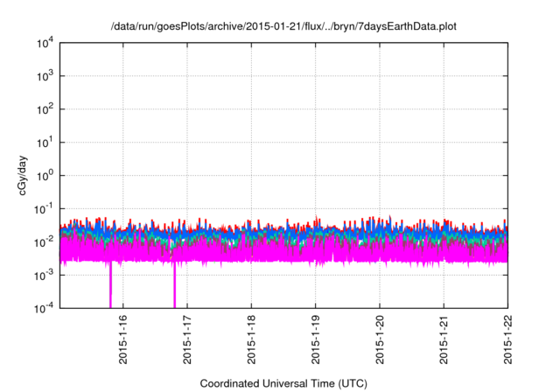560x392 pixels.
Task: Click the 10^4 y-axis tick label
Action: point(45,43)
